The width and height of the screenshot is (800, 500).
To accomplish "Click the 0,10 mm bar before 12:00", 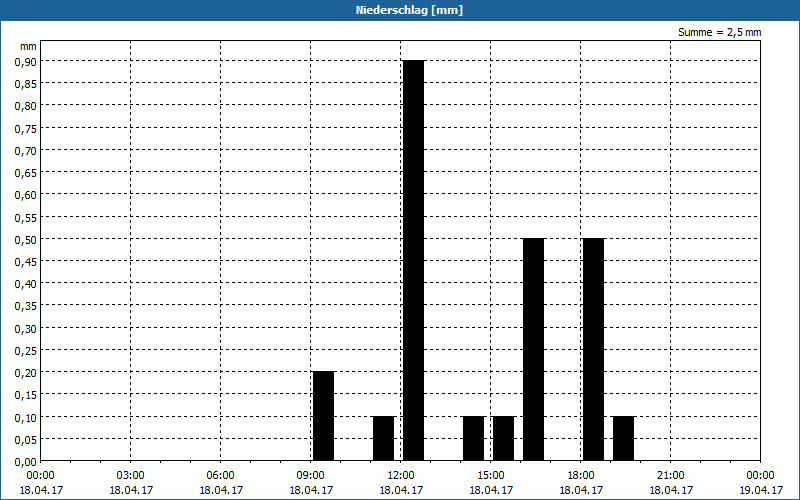I will tap(384, 438).
